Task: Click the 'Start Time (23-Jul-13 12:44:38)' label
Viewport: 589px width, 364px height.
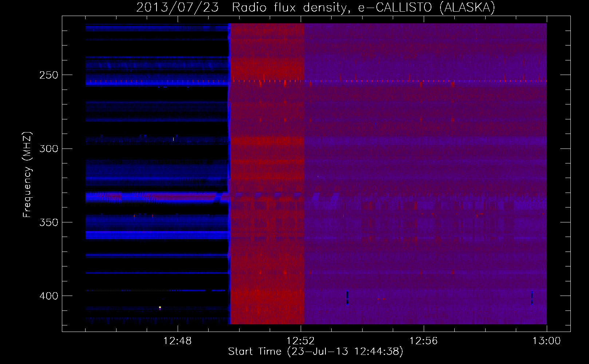Action: click(316, 352)
